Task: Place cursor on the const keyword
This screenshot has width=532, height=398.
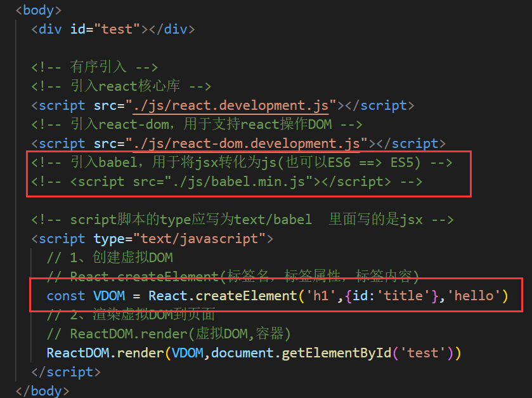Action: pos(65,296)
